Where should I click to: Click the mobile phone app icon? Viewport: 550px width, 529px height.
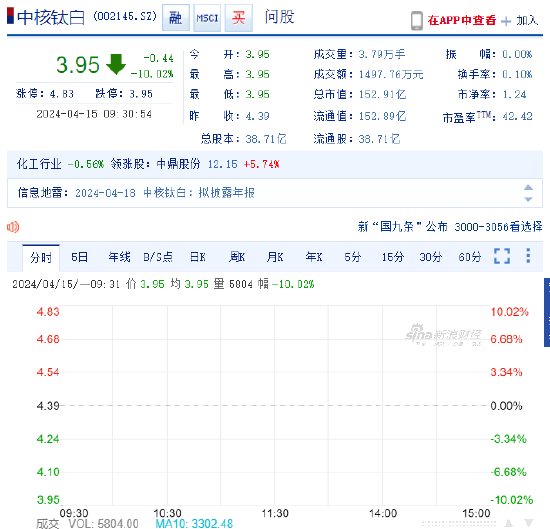417,21
